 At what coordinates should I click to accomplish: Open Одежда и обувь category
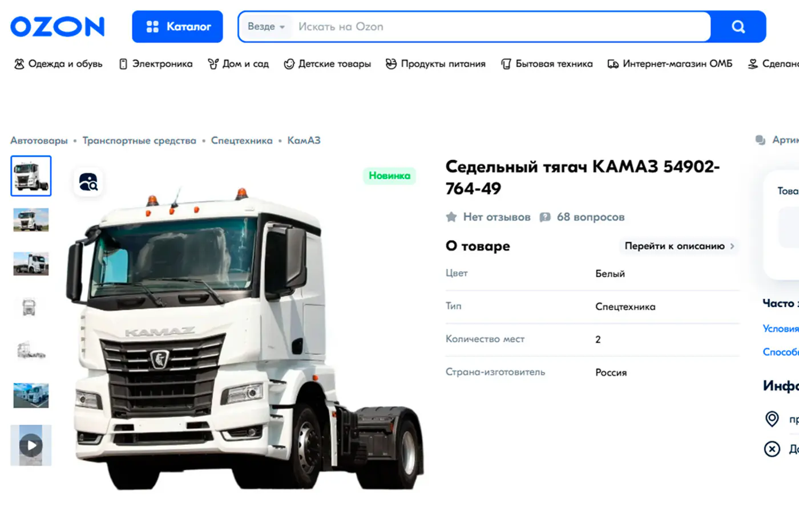[65, 64]
